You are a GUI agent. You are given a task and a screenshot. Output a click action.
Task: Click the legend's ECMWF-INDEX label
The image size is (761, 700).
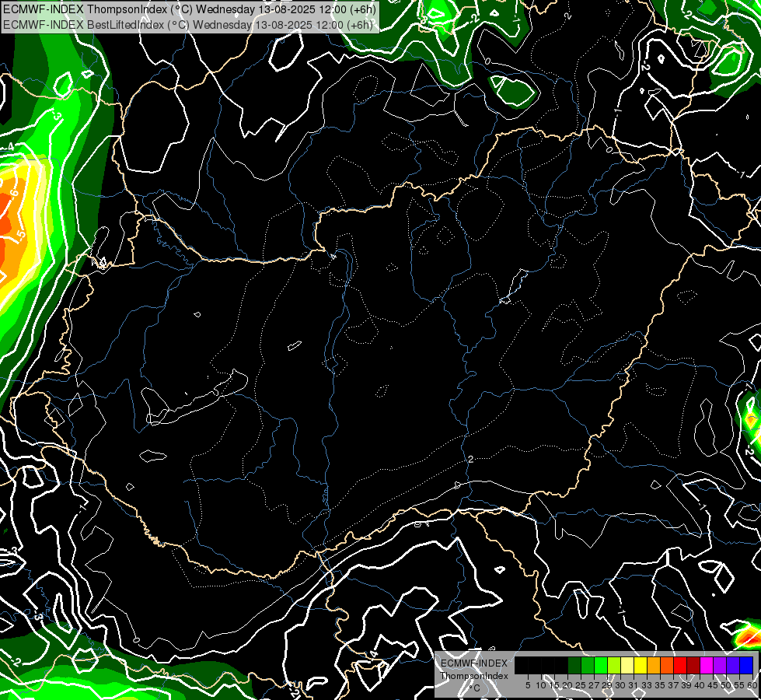click(x=474, y=663)
